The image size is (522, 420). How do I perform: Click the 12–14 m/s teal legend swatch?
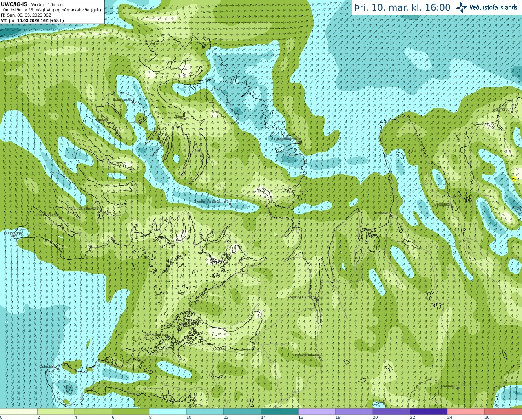(x=242, y=411)
